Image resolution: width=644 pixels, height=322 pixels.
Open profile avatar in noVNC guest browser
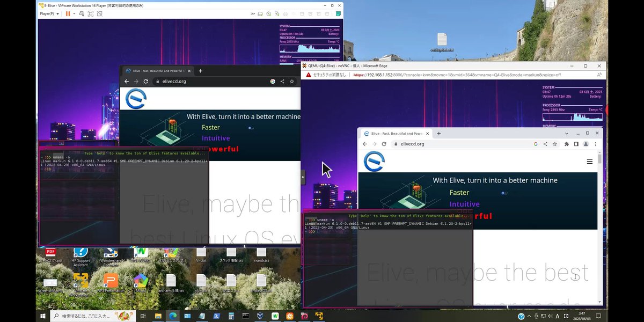tap(586, 144)
